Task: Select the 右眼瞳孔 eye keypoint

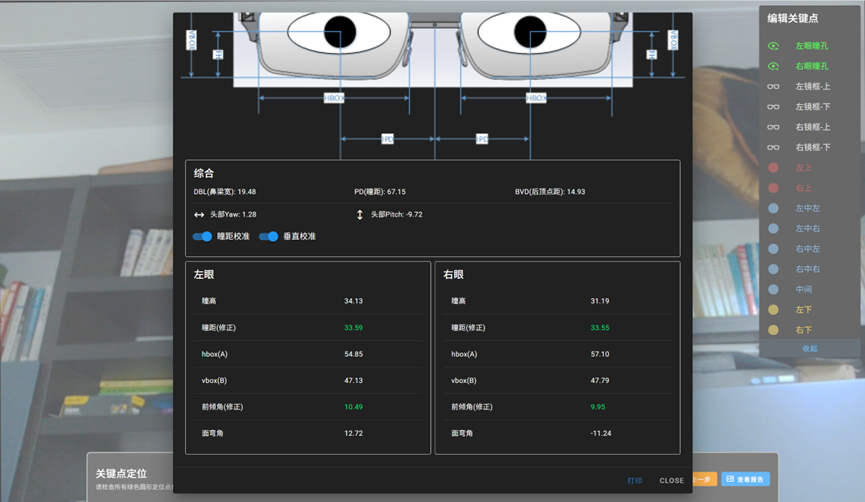Action: click(x=798, y=66)
